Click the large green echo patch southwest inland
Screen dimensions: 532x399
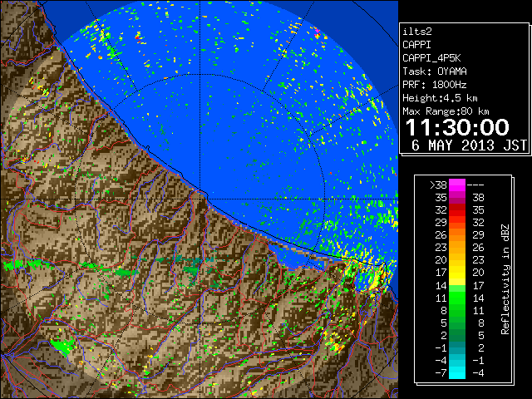pos(63,346)
